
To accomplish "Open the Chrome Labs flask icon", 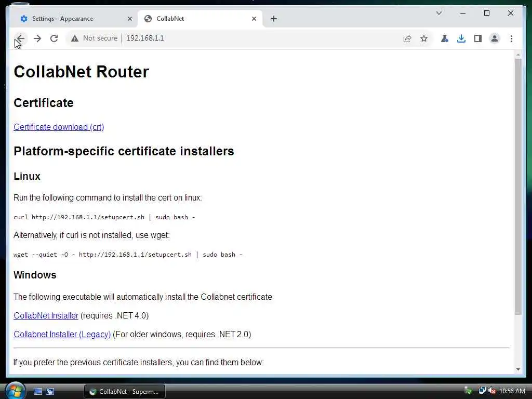I will click(x=445, y=38).
